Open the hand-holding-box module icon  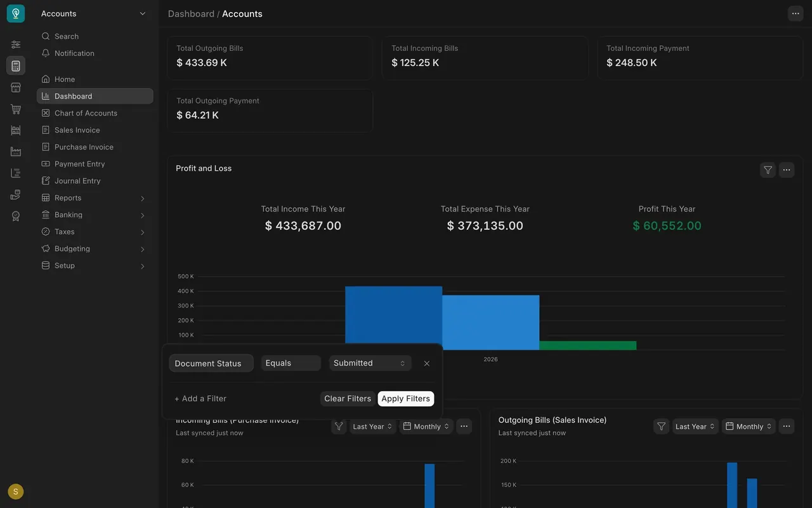16,195
